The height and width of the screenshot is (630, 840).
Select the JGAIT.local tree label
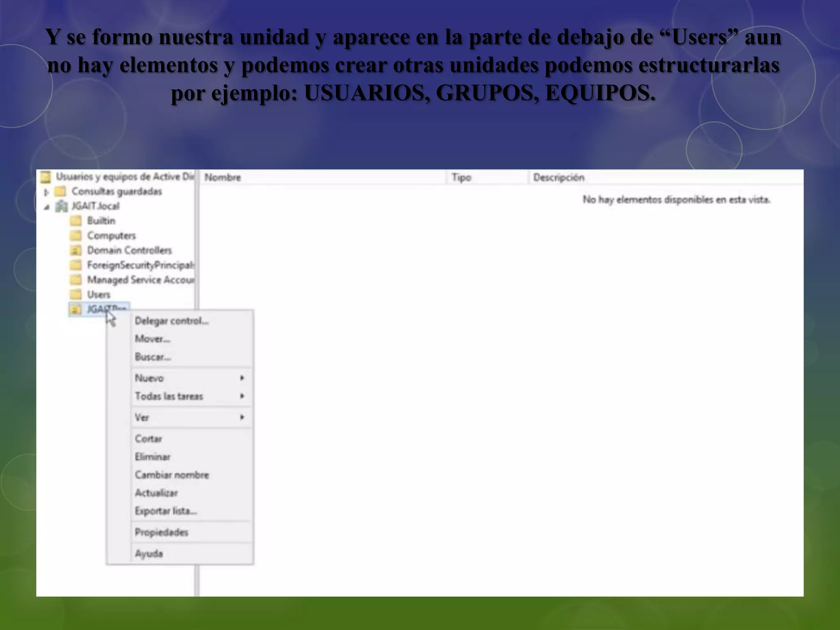[96, 206]
